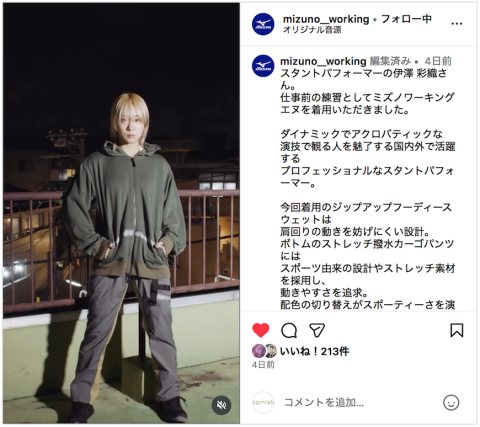The height and width of the screenshot is (427, 480).
Task: Click the second liker avatar thumbnail
Action: click(271, 351)
